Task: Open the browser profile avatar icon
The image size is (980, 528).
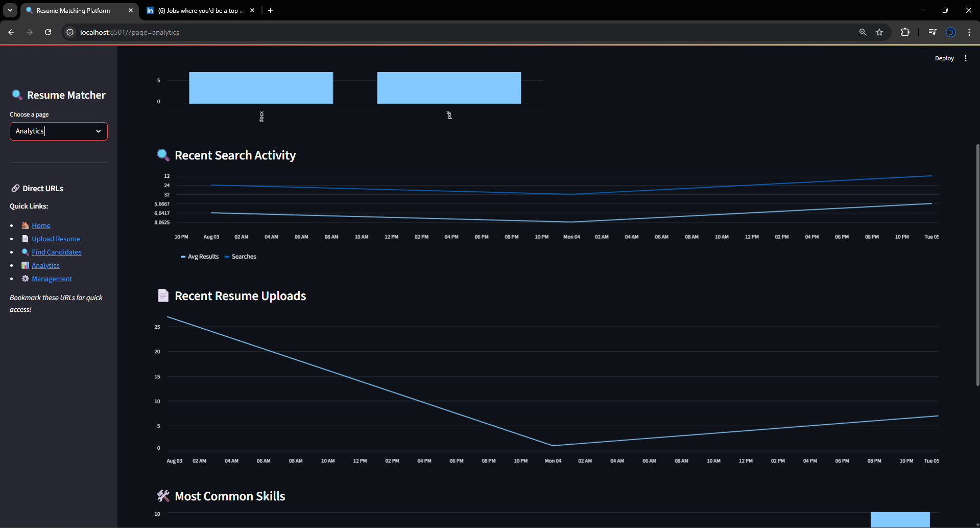Action: pyautogui.click(x=951, y=32)
